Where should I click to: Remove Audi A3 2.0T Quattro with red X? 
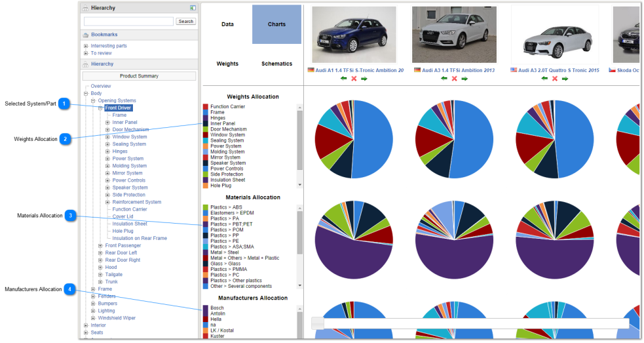555,79
